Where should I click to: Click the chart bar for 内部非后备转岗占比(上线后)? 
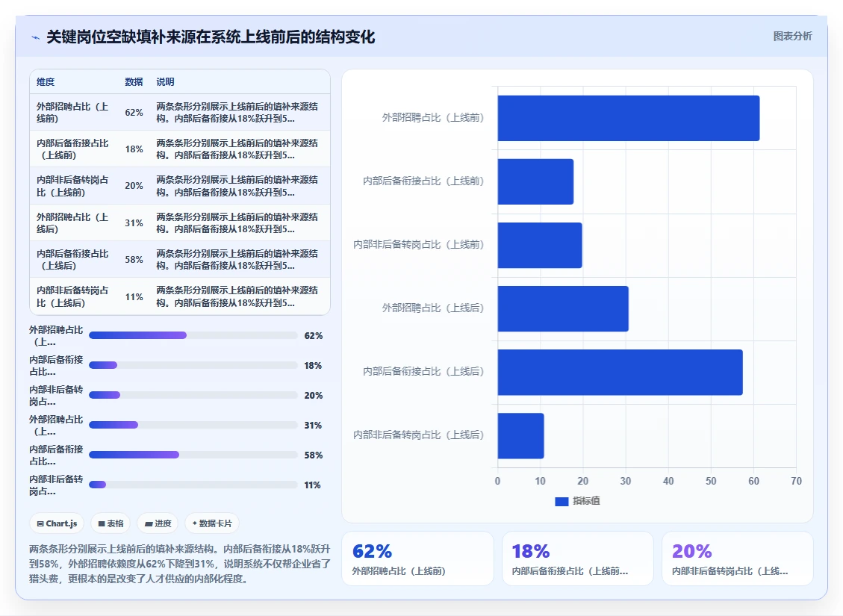(x=521, y=435)
